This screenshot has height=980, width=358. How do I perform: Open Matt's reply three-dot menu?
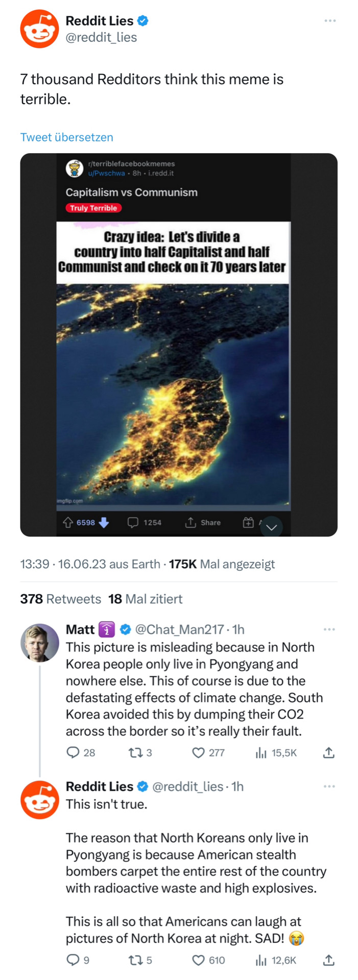[329, 629]
